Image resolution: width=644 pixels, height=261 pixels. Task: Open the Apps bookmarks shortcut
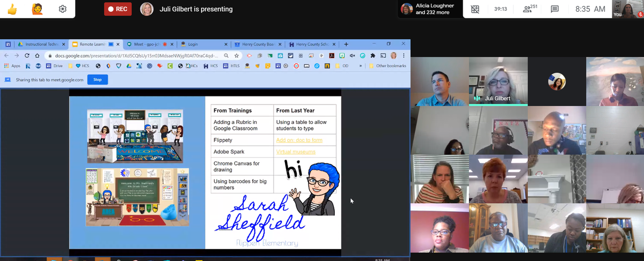coord(12,66)
